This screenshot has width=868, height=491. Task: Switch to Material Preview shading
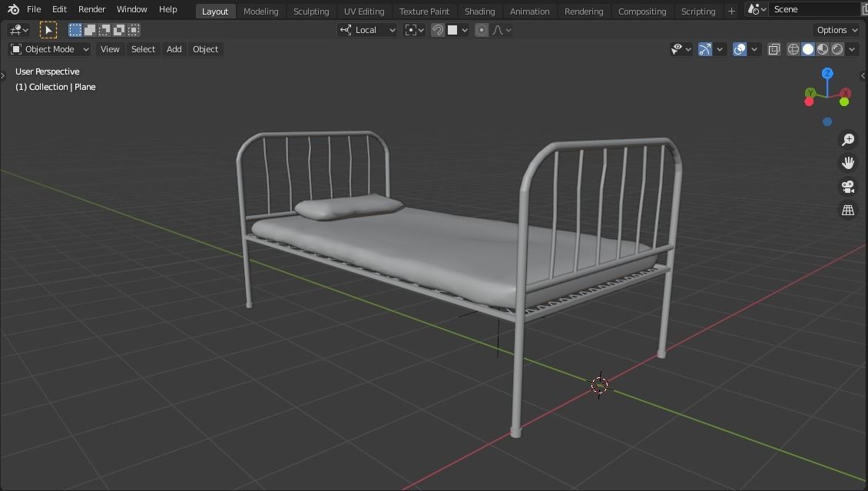[823, 49]
